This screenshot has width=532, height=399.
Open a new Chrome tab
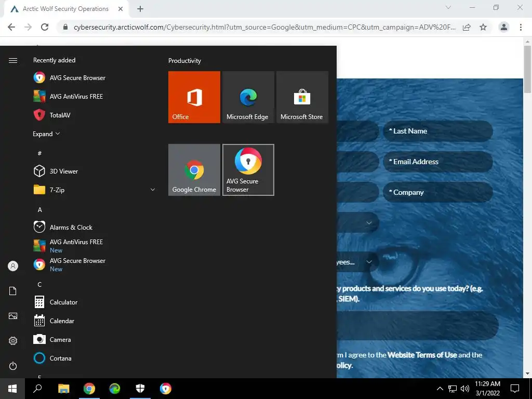pyautogui.click(x=140, y=9)
